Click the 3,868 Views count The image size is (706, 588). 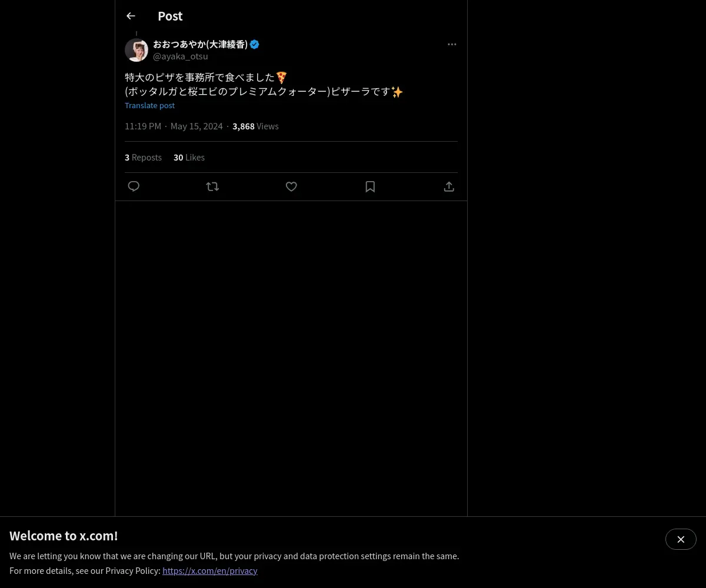coord(255,126)
